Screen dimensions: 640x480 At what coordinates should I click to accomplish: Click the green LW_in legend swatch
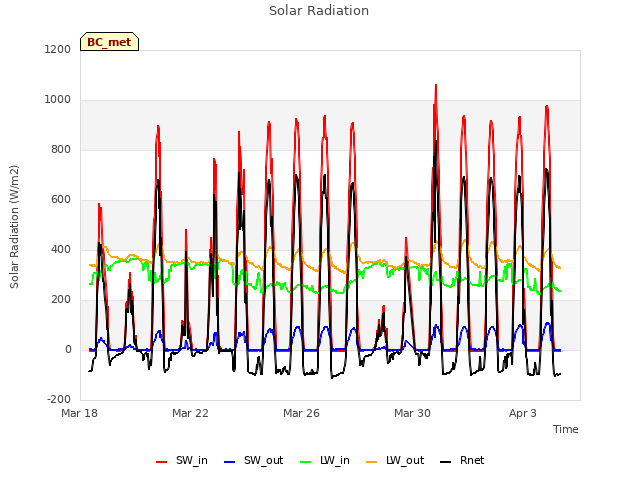pyautogui.click(x=305, y=462)
